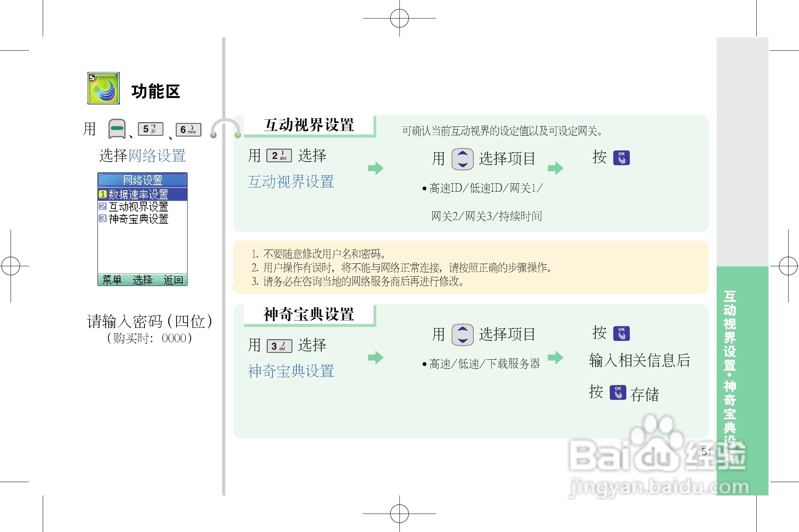
Task: Click the 神奇宝典设置 section heading tab
Action: click(x=309, y=315)
